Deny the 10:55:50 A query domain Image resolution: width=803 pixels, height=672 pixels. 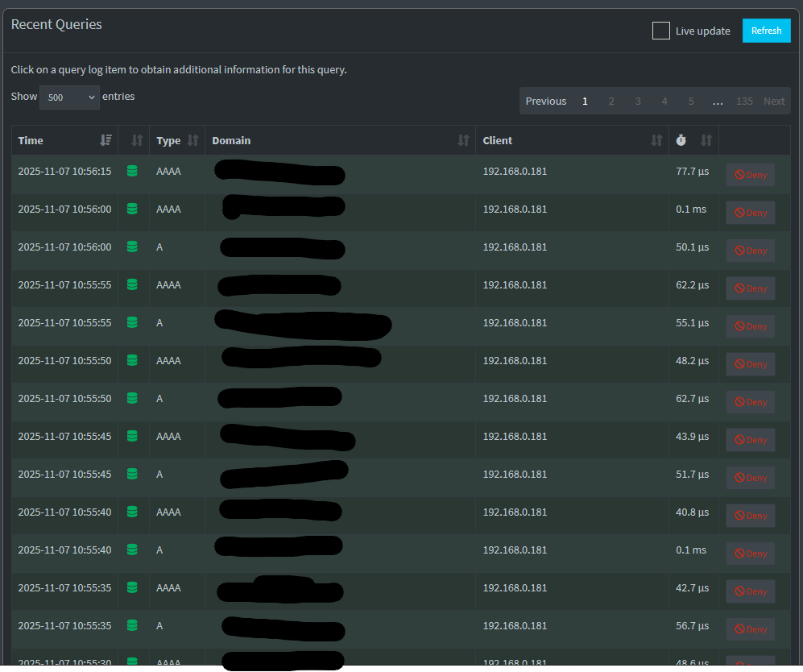[x=751, y=402]
